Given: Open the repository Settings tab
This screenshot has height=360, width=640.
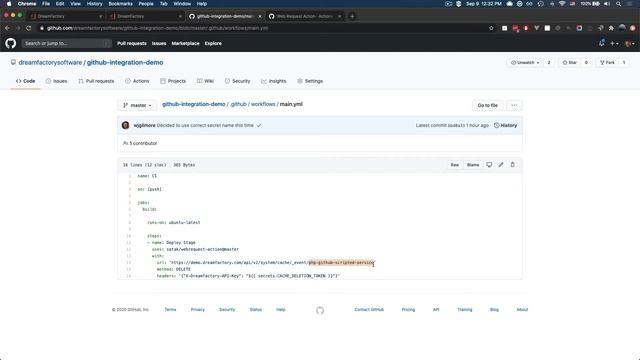Looking at the screenshot, I should point(310,81).
